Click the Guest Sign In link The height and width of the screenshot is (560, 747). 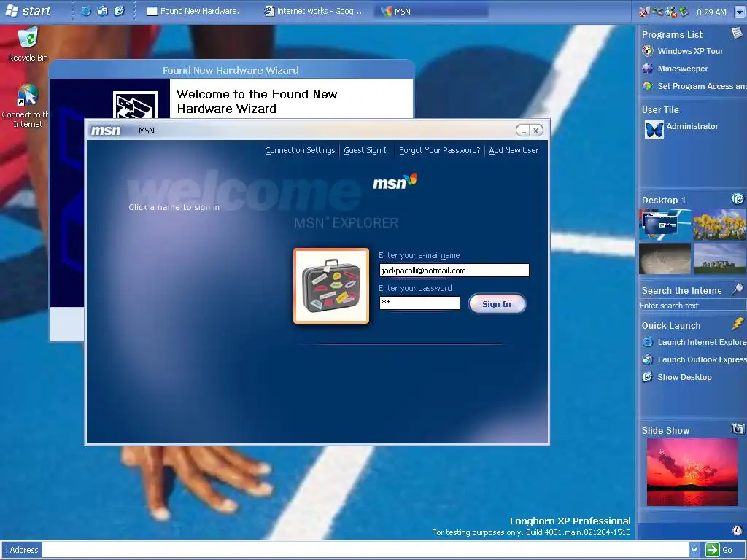368,150
